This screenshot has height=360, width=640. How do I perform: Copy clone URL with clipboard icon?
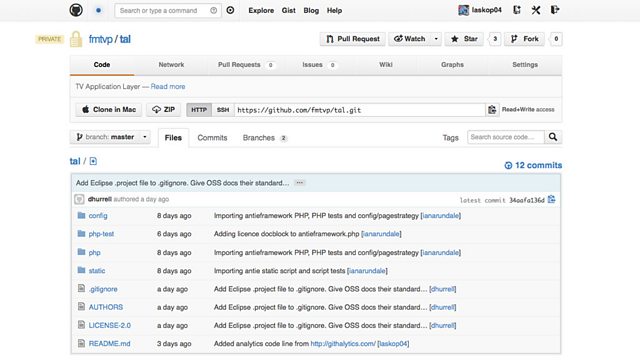coord(492,109)
